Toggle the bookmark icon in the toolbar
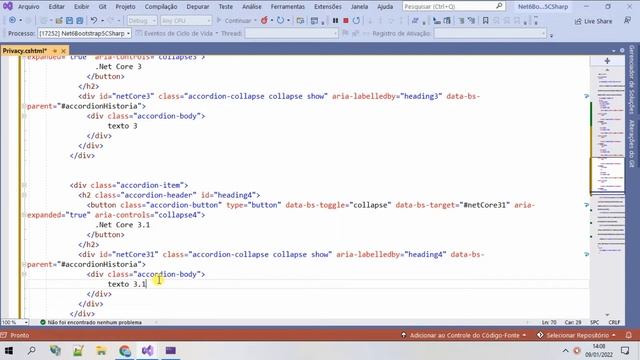 click(x=485, y=20)
